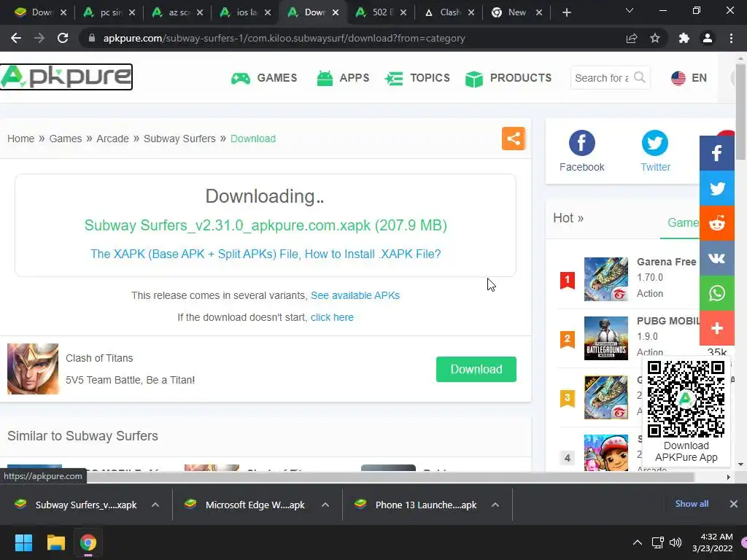Click floating Twitter share button

(x=716, y=188)
